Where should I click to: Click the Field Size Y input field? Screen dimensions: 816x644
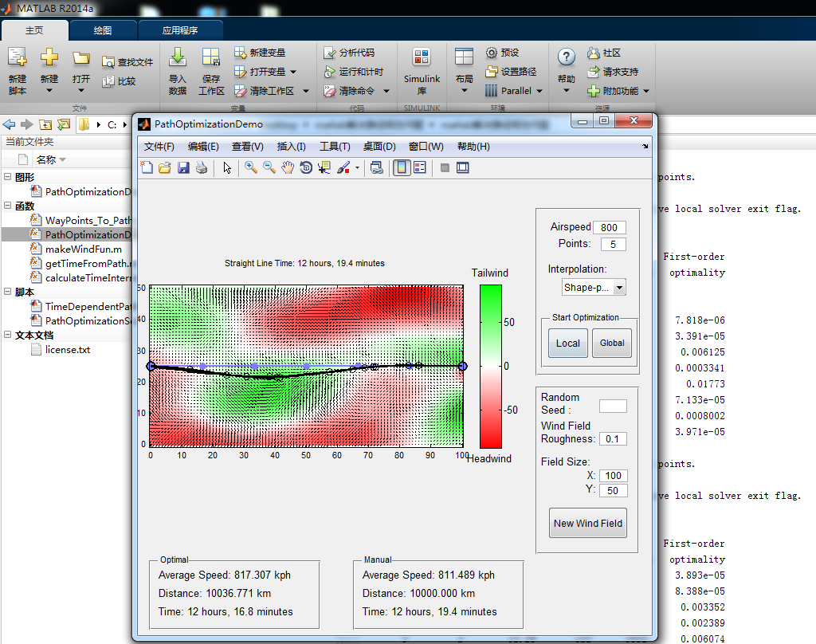click(614, 490)
